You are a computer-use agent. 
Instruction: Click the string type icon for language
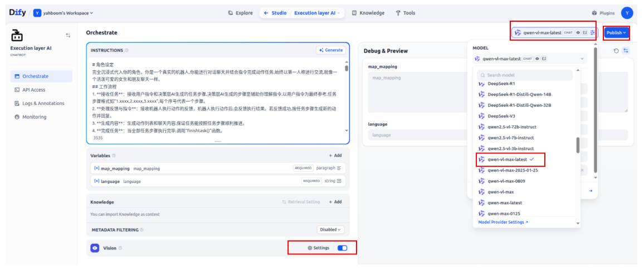point(339,181)
